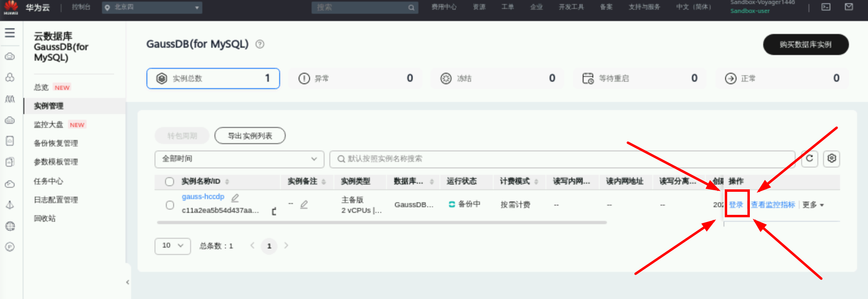868x299 pixels.
Task: Open 企业 in top bar
Action: [536, 7]
